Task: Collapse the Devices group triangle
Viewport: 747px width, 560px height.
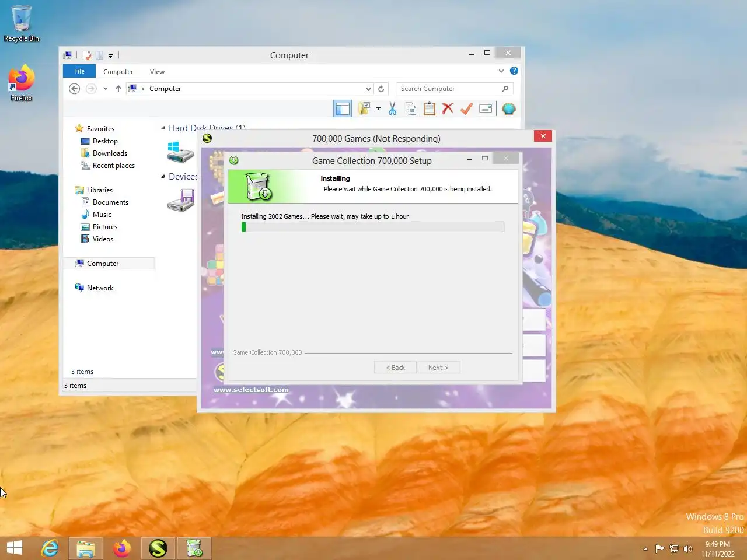Action: click(x=163, y=177)
